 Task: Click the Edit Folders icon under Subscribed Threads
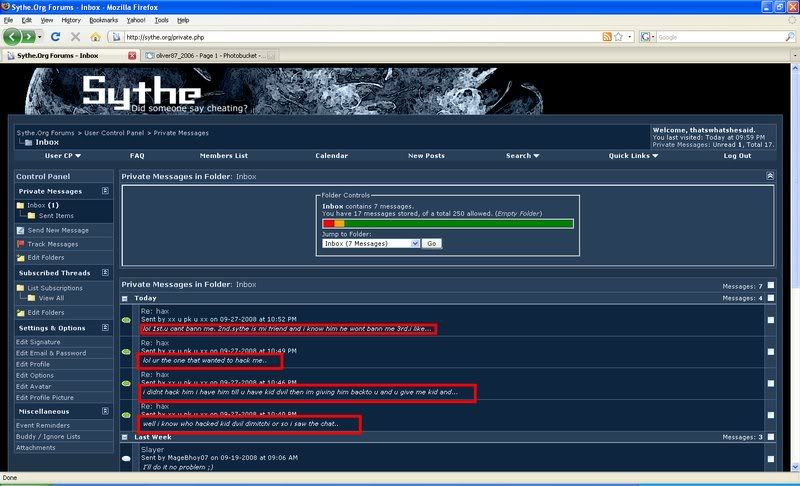[20, 313]
